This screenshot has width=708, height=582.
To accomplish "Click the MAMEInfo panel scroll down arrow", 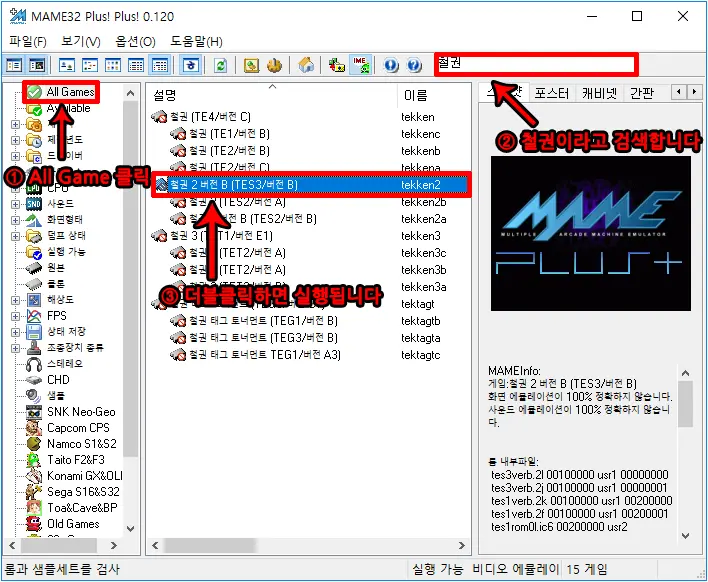I will (685, 536).
